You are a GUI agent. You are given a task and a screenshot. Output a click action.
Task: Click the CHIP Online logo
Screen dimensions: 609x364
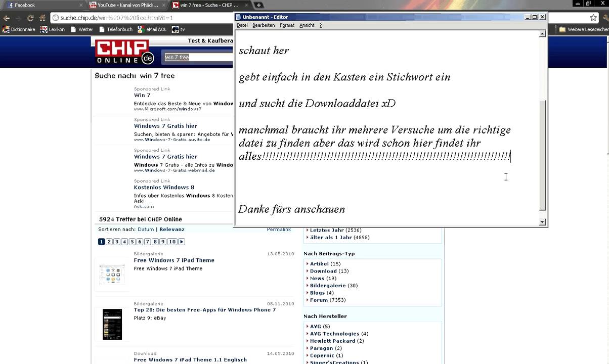click(124, 52)
